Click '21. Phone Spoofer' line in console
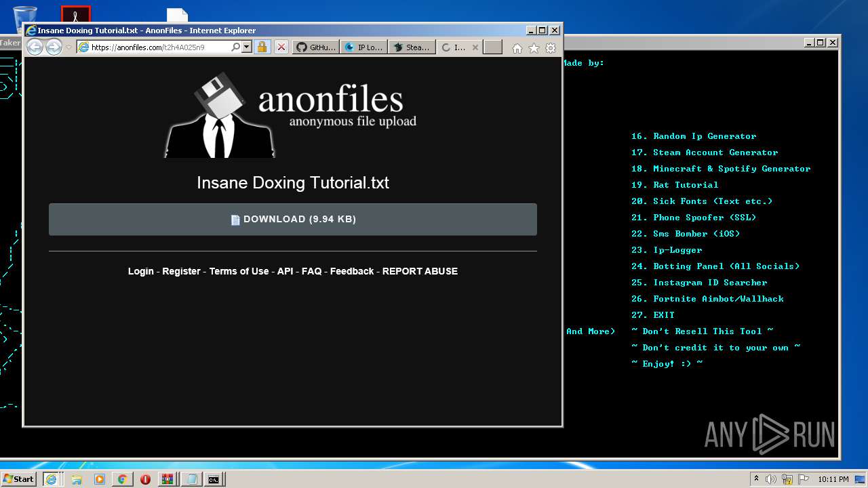 [694, 218]
